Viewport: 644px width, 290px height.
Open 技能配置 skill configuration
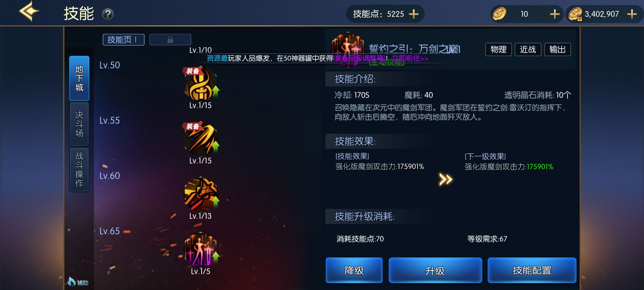click(532, 270)
